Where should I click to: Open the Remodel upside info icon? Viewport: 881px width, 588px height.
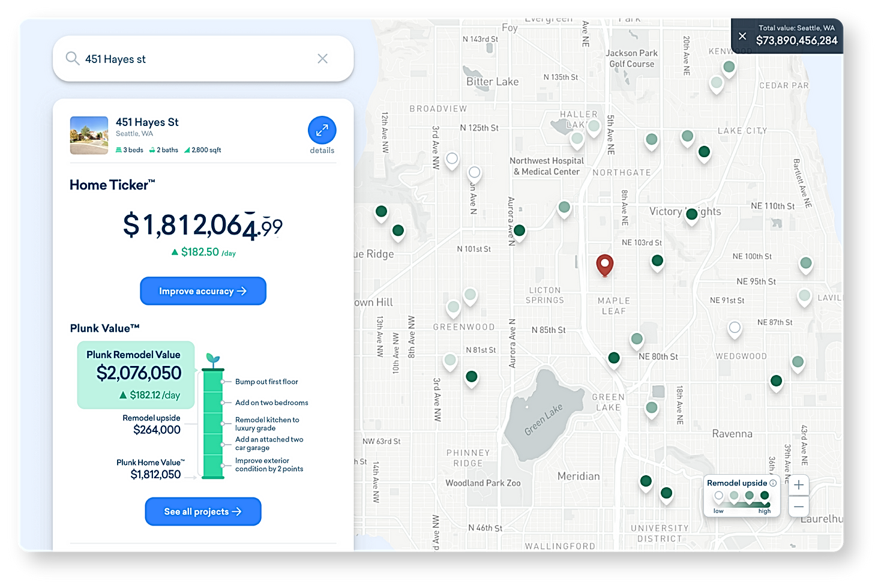click(x=773, y=483)
